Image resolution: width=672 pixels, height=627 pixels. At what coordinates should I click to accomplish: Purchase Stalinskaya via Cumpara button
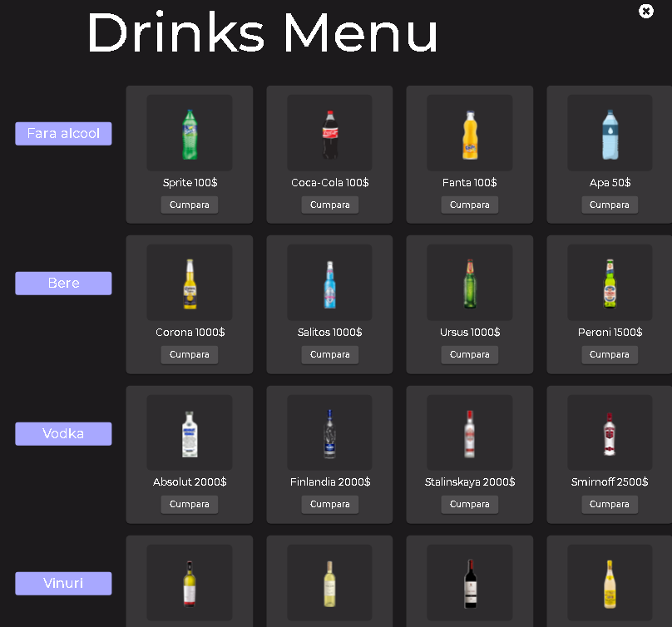point(470,504)
